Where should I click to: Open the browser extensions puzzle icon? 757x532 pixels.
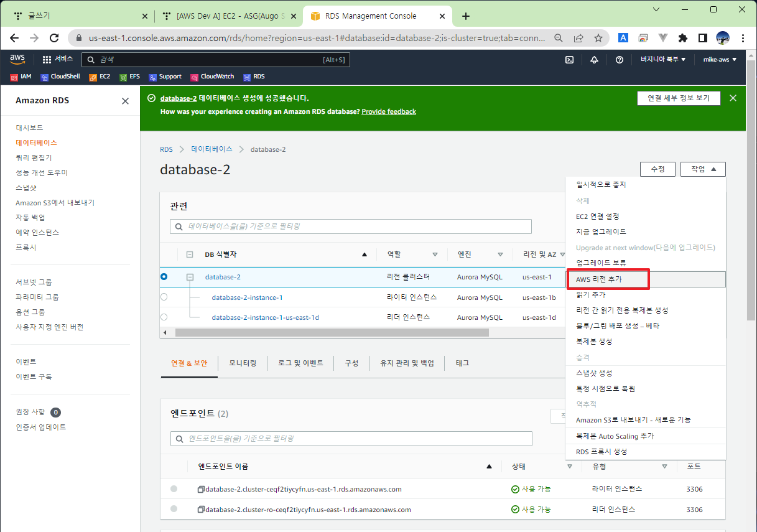click(x=682, y=38)
